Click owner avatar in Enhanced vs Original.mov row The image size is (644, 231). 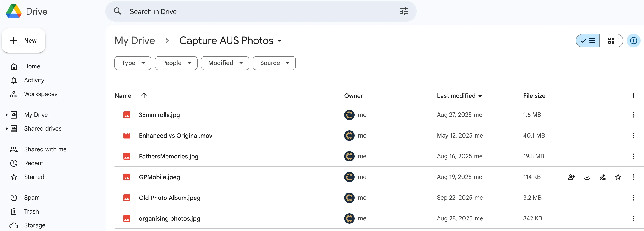point(349,135)
